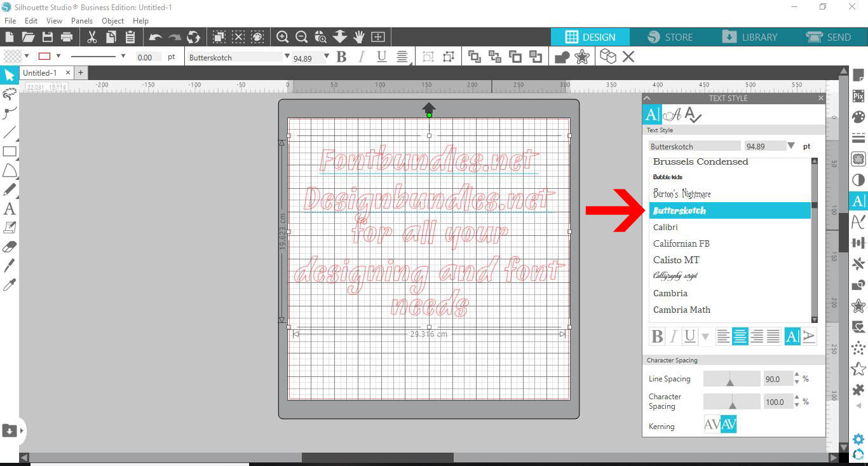This screenshot has width=868, height=466.
Task: Click the New document icon
Action: [x=10, y=37]
